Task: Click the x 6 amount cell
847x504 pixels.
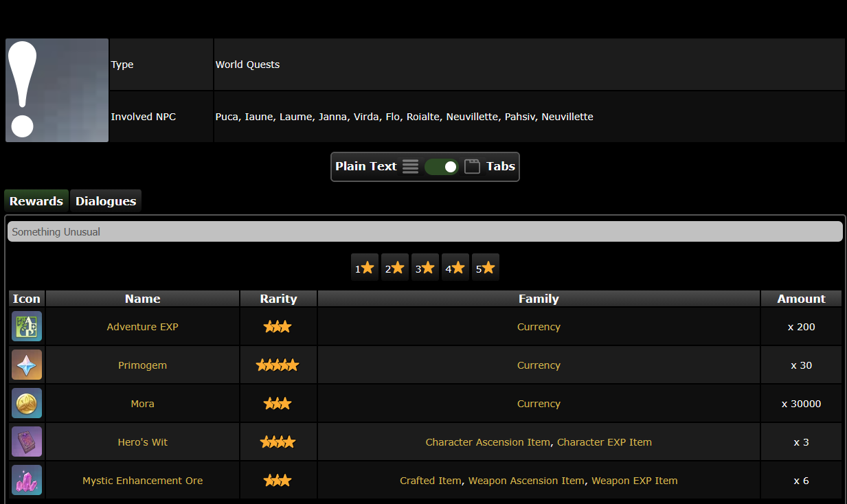Action: pyautogui.click(x=801, y=481)
